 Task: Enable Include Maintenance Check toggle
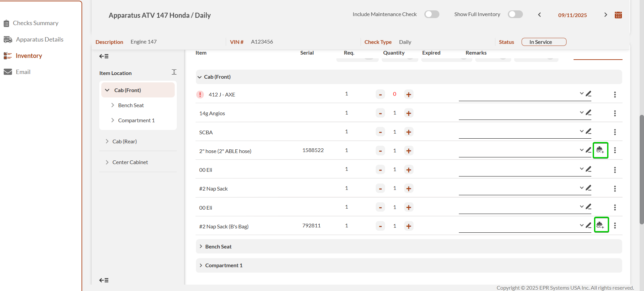point(432,14)
